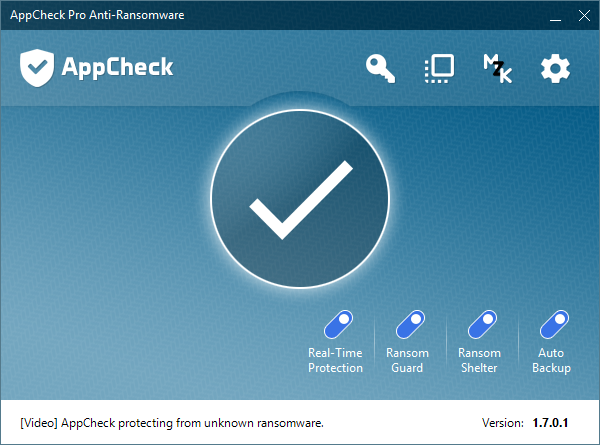
Task: Open the video link about unknown ransomware
Action: 172,423
